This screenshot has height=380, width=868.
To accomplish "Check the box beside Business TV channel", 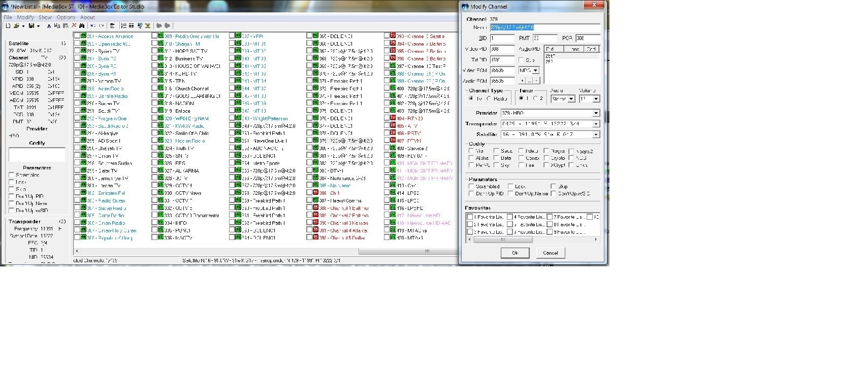I will (154, 58).
